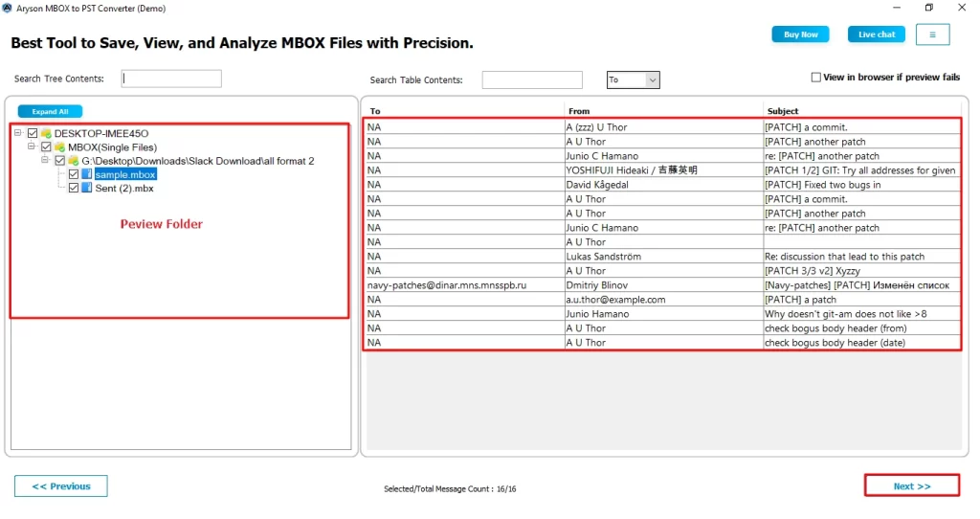
Task: Toggle the DESKTOP-IMEE45O checkbox
Action: tap(33, 133)
